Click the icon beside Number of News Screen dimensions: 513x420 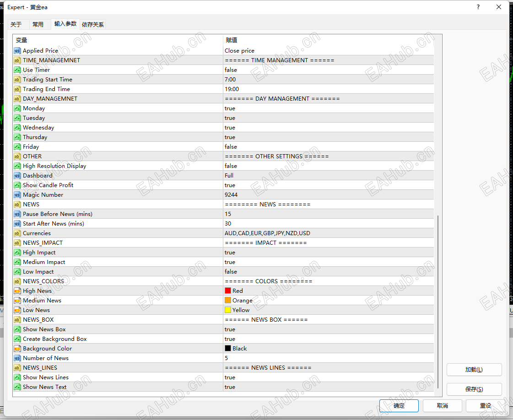pyautogui.click(x=17, y=358)
